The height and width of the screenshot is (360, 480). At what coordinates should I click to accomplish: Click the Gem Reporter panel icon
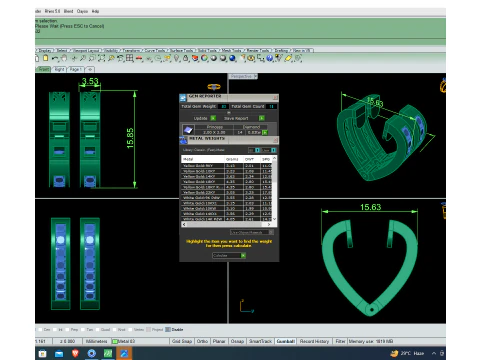click(x=183, y=98)
